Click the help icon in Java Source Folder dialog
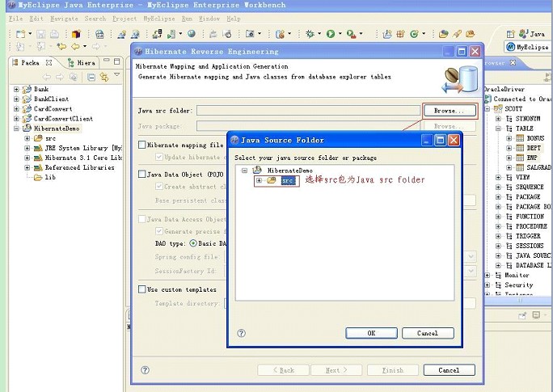Viewport: 553px width, 392px height. point(242,333)
